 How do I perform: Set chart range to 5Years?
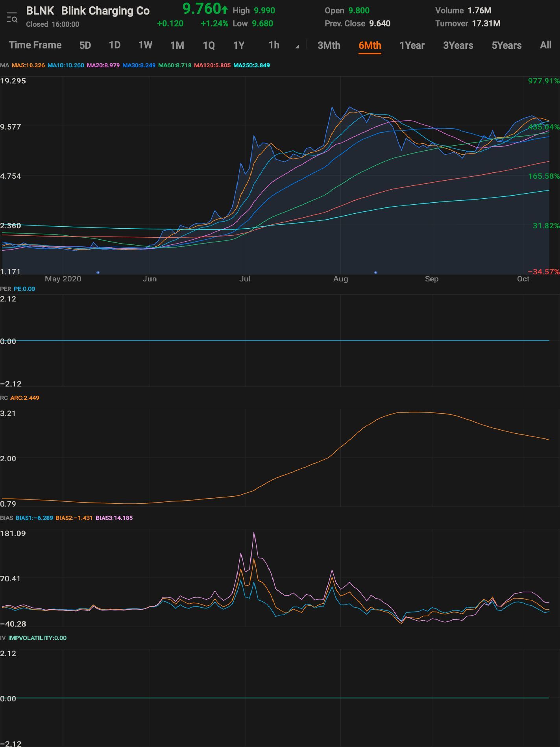tap(506, 45)
